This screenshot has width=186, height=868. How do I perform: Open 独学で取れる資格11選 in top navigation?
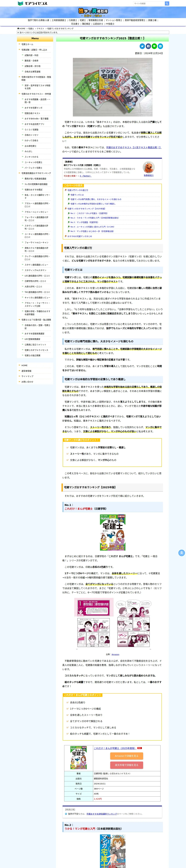pyautogui.click(x=39, y=20)
